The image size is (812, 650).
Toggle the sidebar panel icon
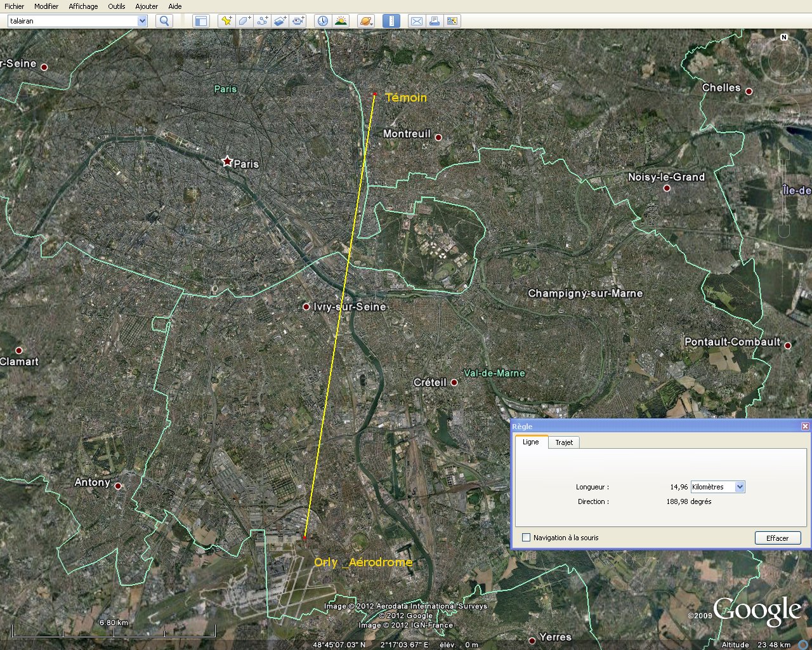click(200, 21)
